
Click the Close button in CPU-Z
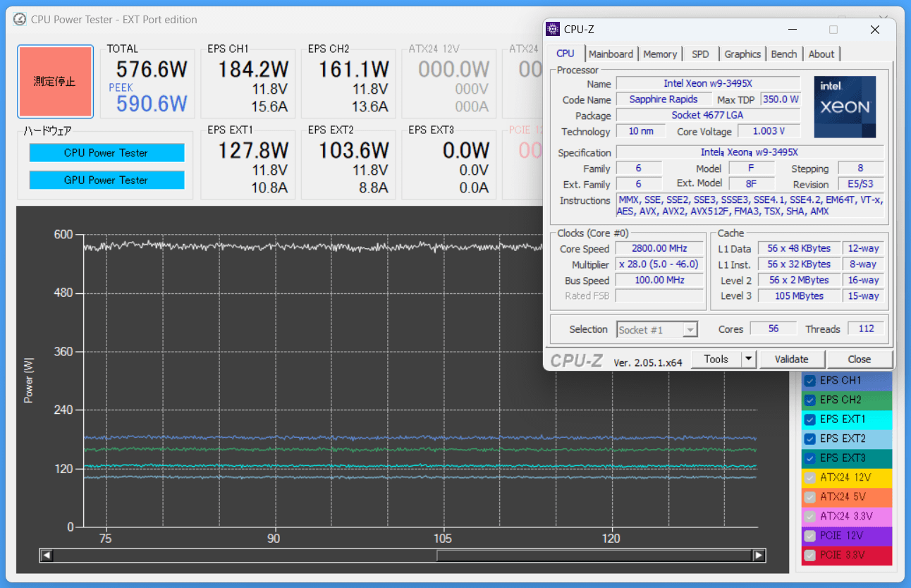click(860, 359)
